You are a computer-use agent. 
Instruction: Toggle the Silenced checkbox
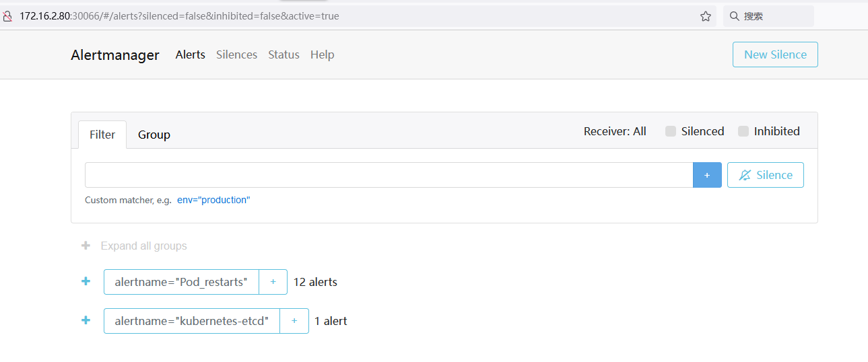[671, 131]
